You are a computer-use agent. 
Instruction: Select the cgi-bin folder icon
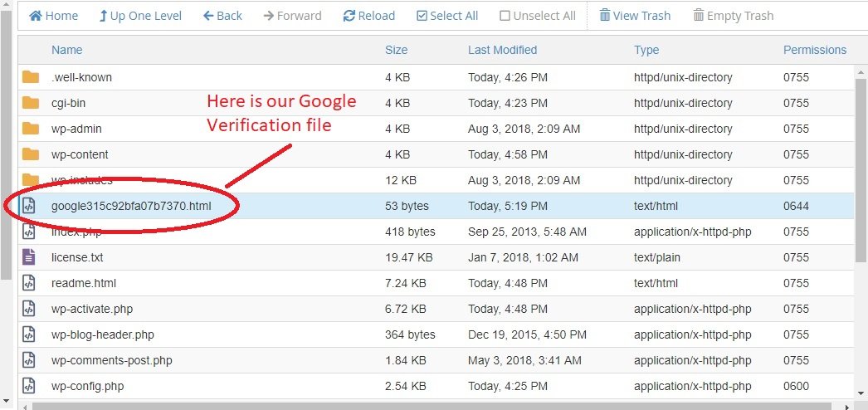click(31, 103)
